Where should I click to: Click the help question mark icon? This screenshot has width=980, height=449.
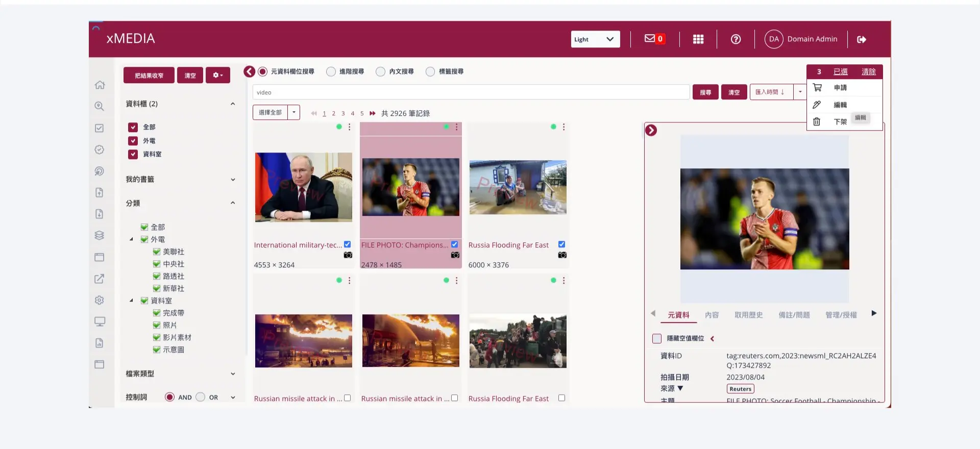(x=736, y=39)
